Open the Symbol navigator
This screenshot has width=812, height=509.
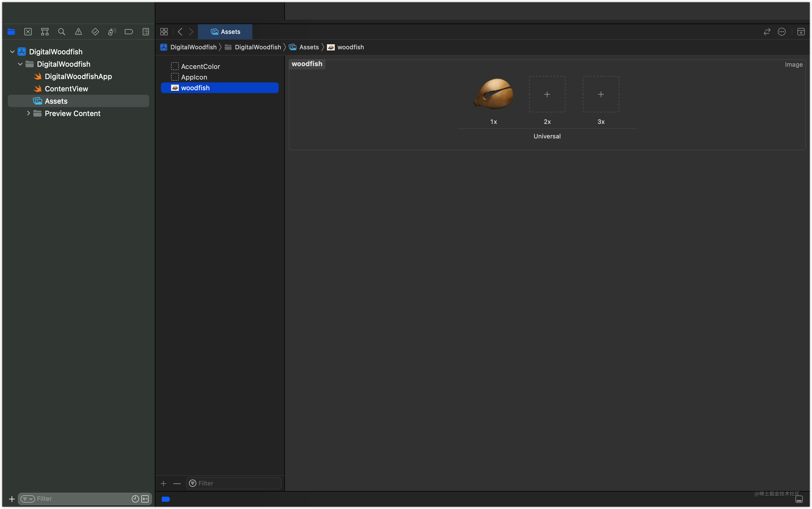pyautogui.click(x=45, y=32)
